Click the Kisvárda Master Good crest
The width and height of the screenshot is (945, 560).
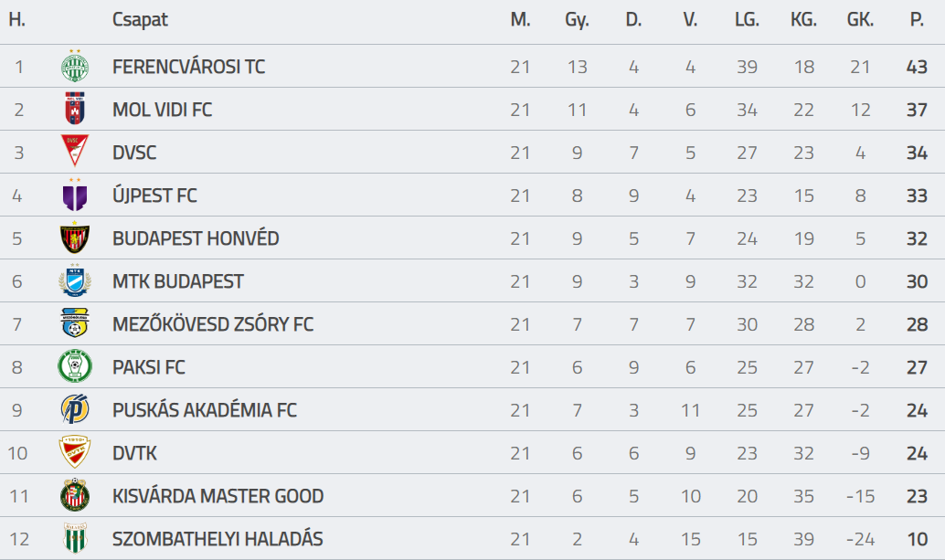point(75,495)
